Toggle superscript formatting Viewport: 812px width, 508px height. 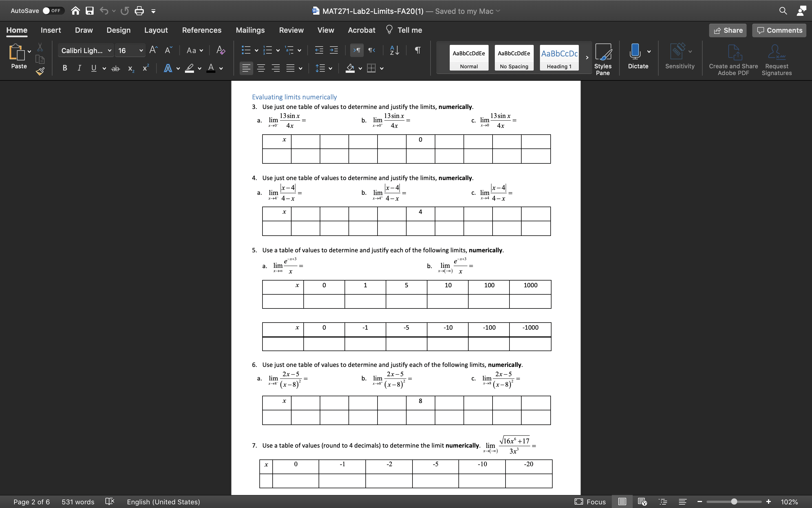[145, 68]
